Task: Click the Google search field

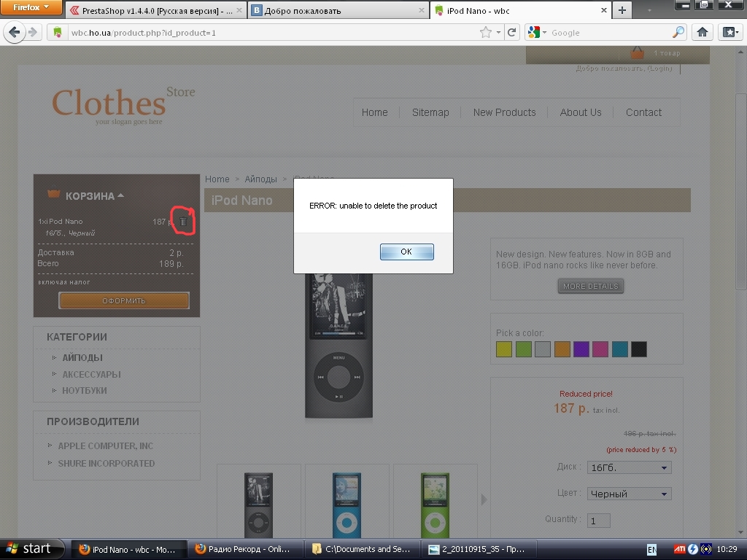Action: tap(610, 32)
